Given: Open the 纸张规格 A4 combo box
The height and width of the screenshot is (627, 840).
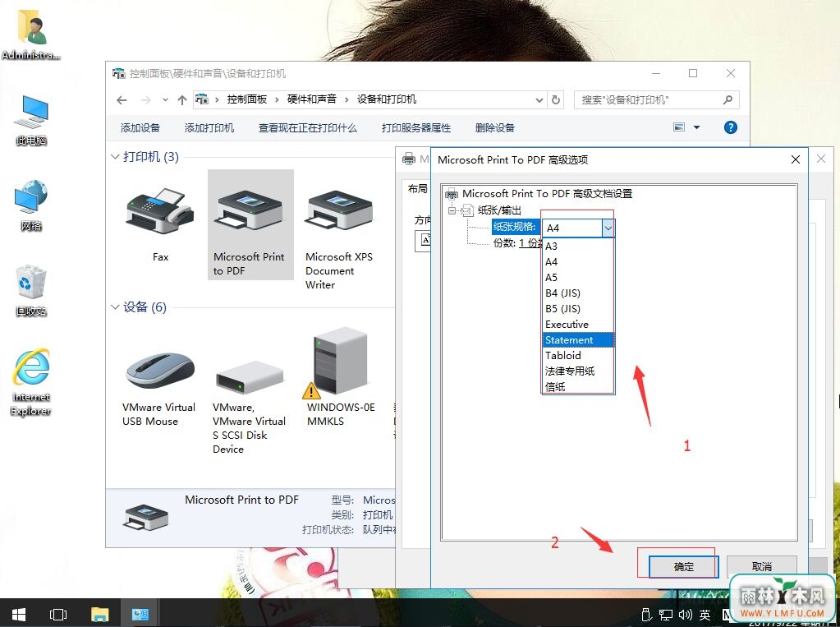Looking at the screenshot, I should coord(578,228).
